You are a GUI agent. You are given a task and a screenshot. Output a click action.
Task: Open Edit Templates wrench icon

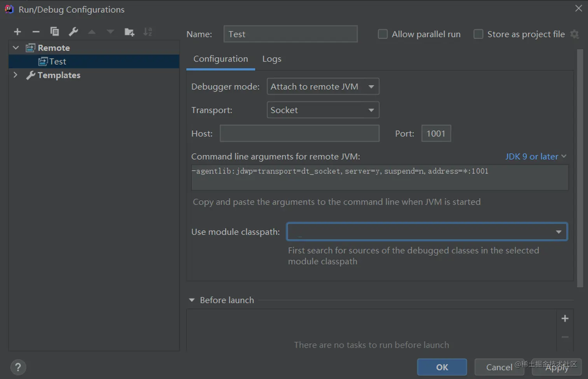pos(73,32)
